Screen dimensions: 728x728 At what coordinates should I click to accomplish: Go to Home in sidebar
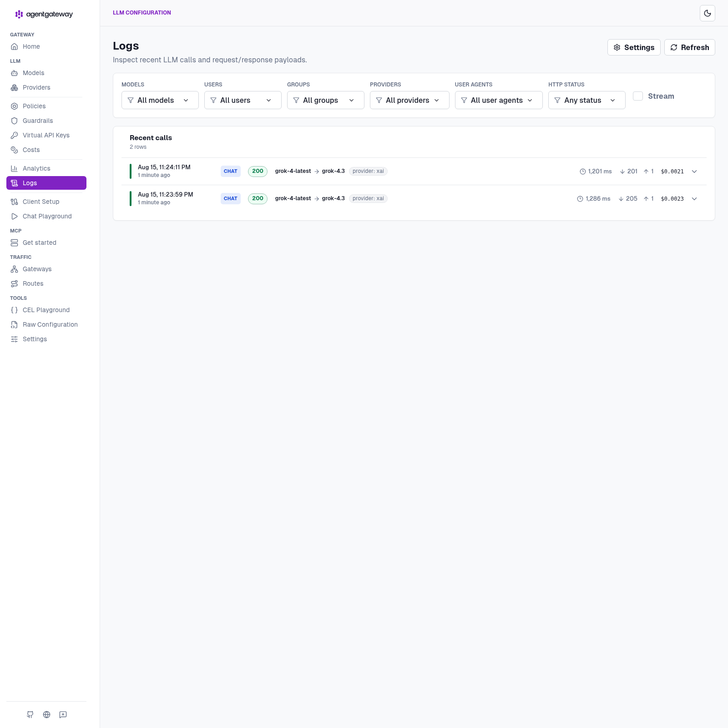pyautogui.click(x=46, y=46)
